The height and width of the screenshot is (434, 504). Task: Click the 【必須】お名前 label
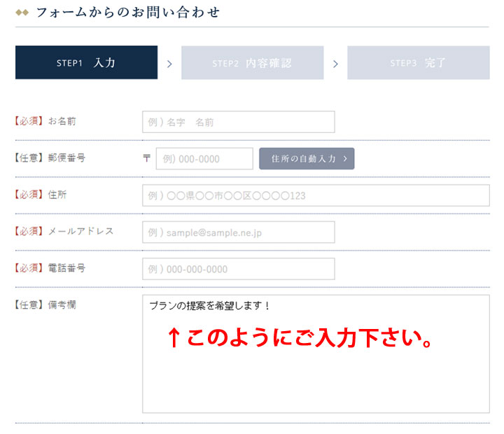(x=45, y=121)
